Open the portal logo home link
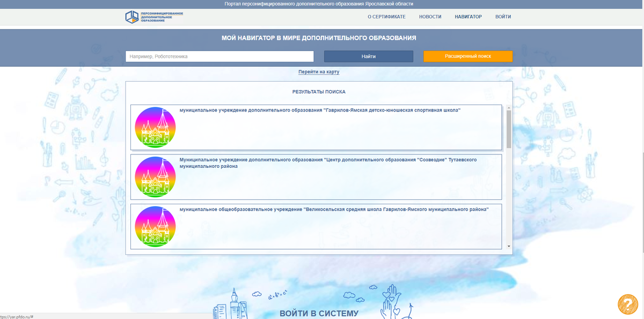Screen dimensions: 644x319 pyautogui.click(x=155, y=17)
